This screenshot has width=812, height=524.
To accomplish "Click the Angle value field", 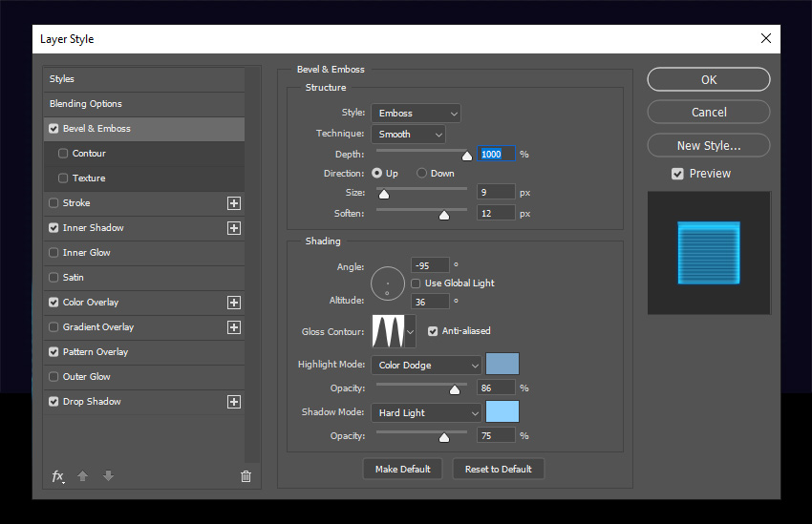I will 430,265.
